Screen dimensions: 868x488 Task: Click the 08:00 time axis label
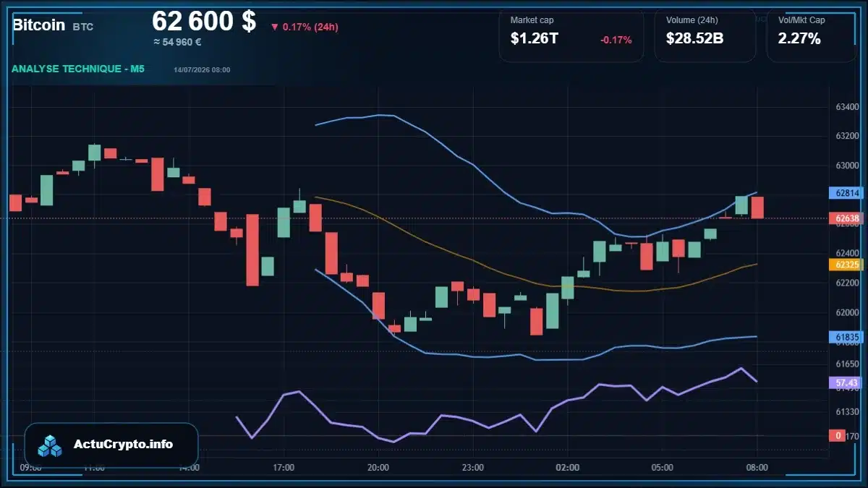[757, 468]
